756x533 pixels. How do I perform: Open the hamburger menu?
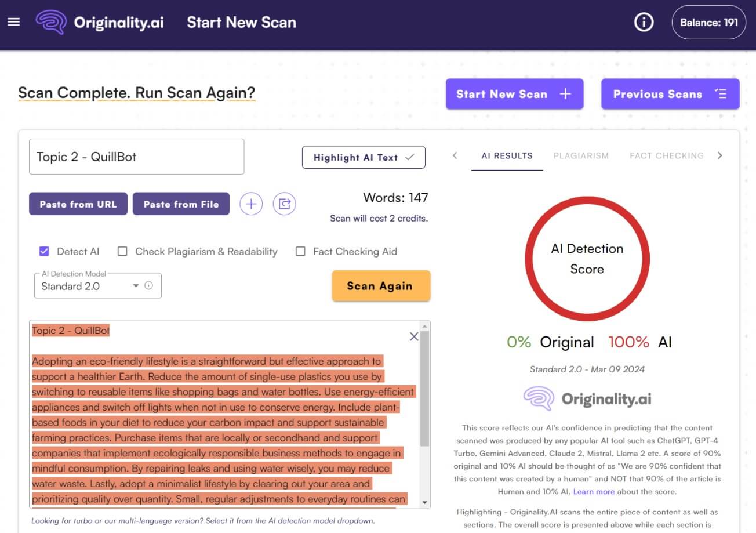(14, 22)
